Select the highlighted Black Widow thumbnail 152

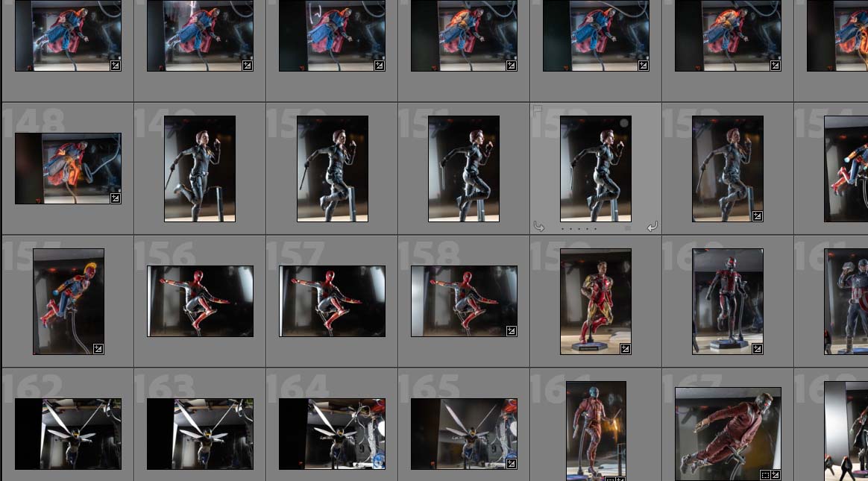[596, 169]
